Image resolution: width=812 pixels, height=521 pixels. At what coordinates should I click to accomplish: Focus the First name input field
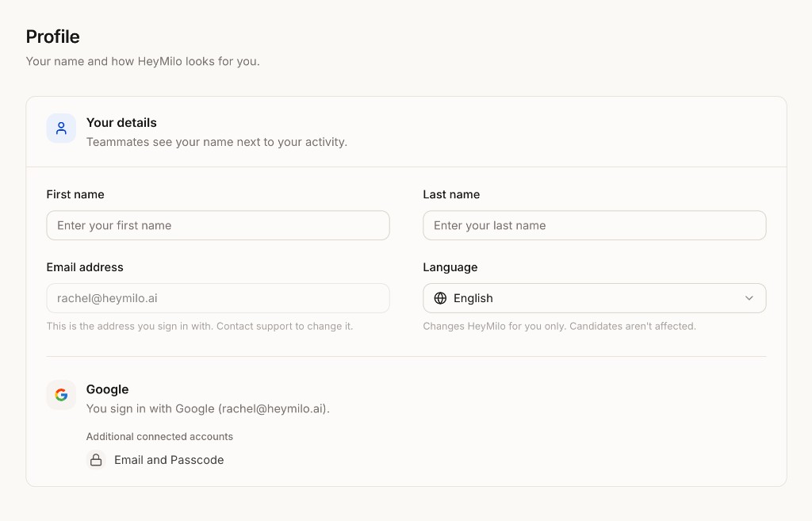pyautogui.click(x=218, y=225)
